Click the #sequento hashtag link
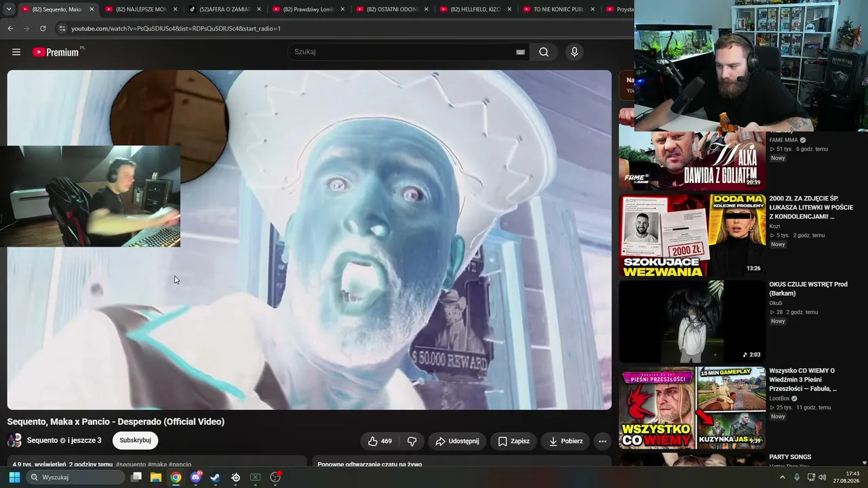Image resolution: width=868 pixels, height=488 pixels. click(x=131, y=465)
